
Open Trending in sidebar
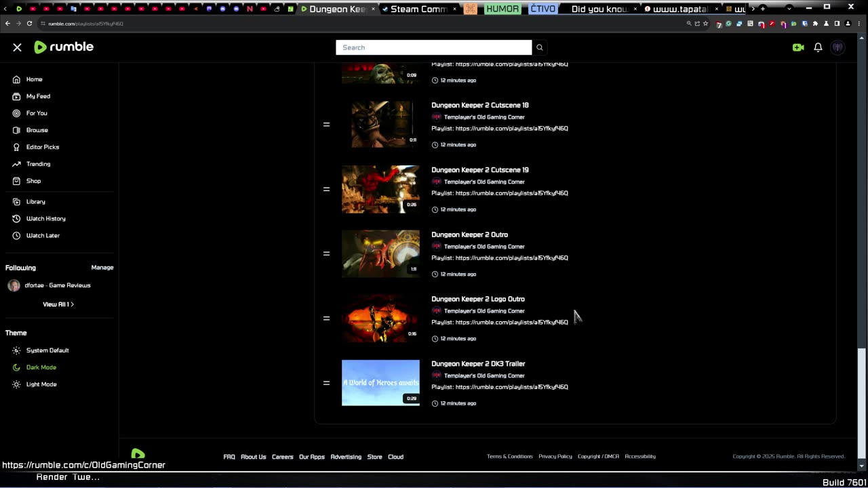click(38, 164)
